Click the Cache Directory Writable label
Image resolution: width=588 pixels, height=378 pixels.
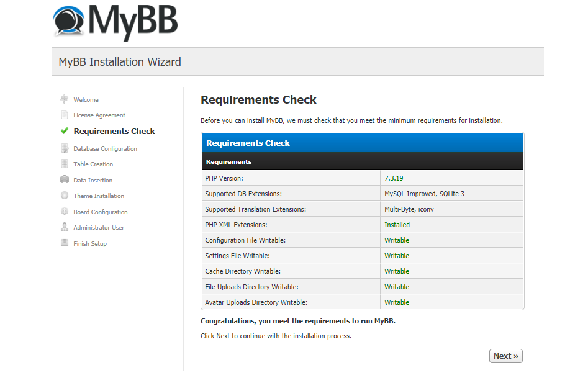point(243,271)
